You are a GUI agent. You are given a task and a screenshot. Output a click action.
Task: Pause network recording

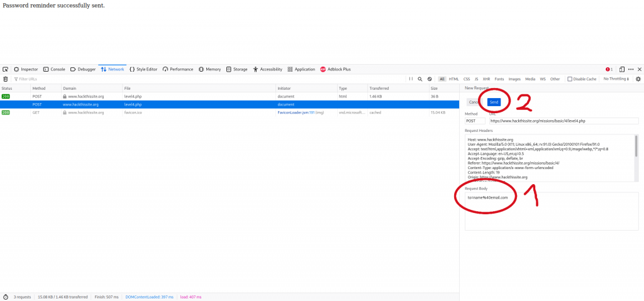point(411,79)
